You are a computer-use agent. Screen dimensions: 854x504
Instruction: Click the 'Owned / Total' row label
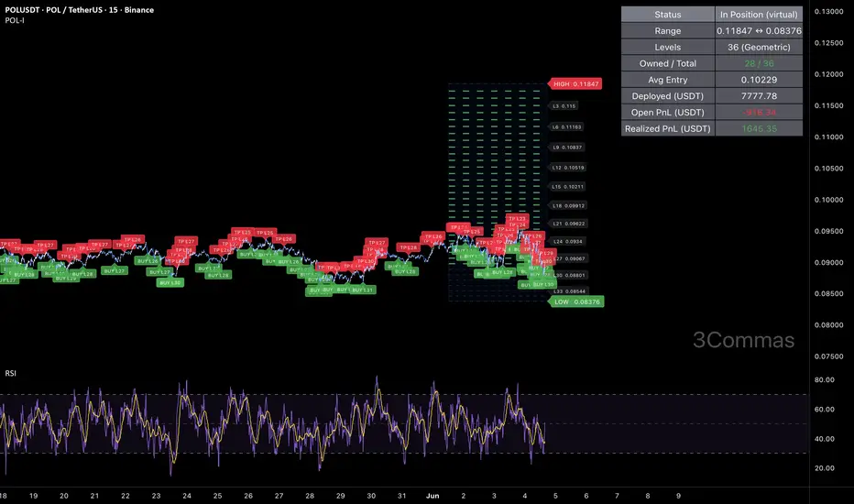pos(668,64)
